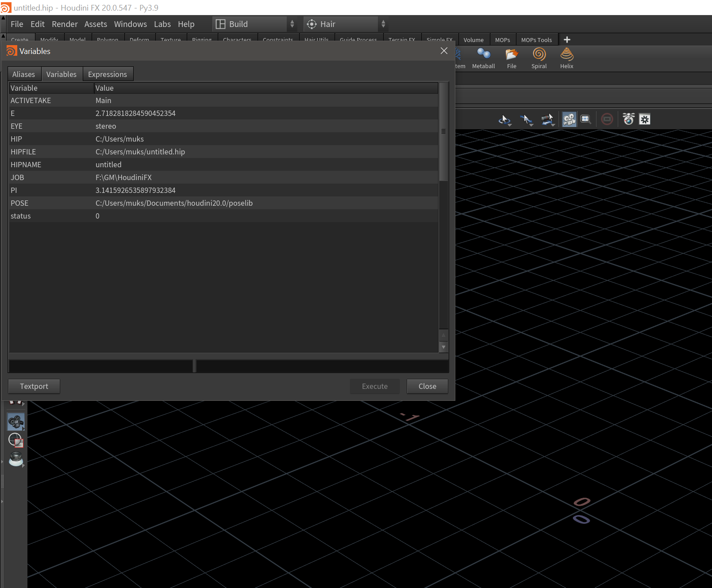
Task: Select the HIPNAME variable row
Action: click(223, 165)
